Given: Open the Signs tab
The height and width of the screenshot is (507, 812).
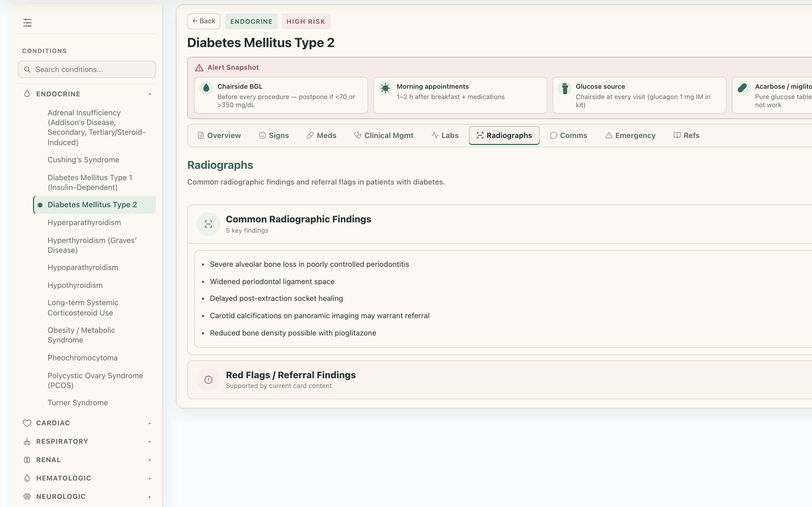Looking at the screenshot, I should 274,136.
